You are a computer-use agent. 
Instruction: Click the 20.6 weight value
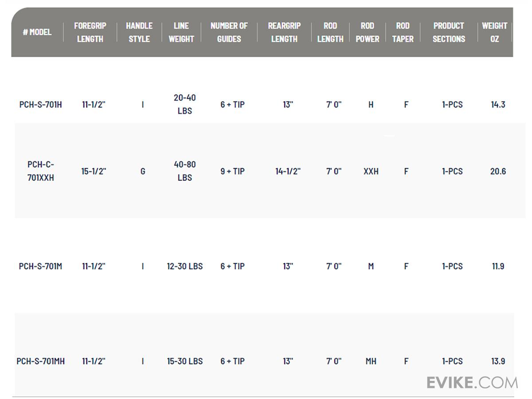click(498, 171)
